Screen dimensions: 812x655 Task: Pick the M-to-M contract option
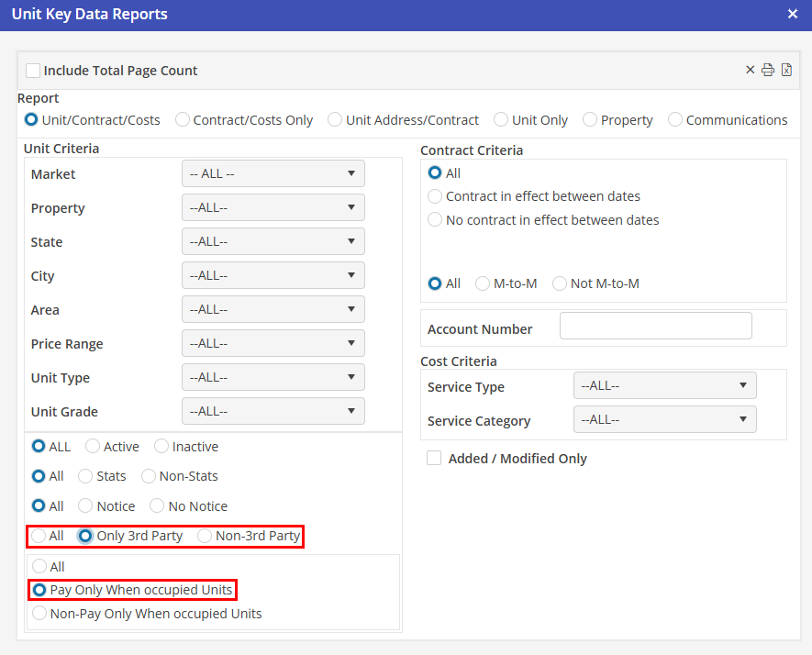coord(484,283)
